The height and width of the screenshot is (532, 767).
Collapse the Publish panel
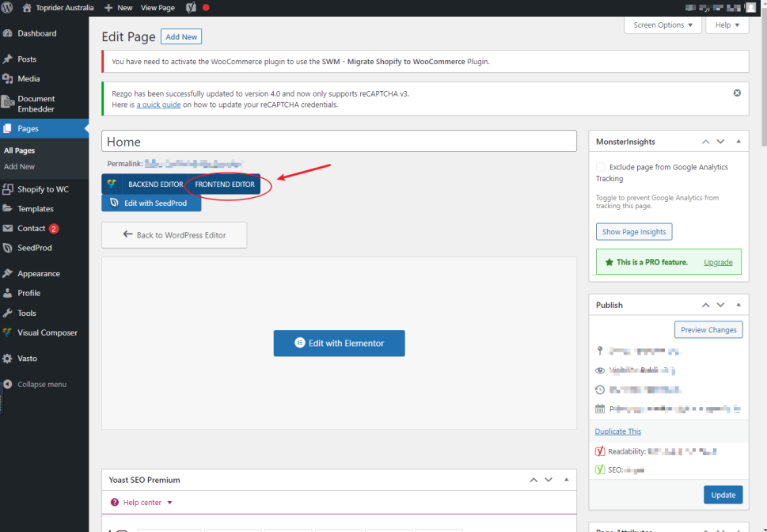point(739,305)
